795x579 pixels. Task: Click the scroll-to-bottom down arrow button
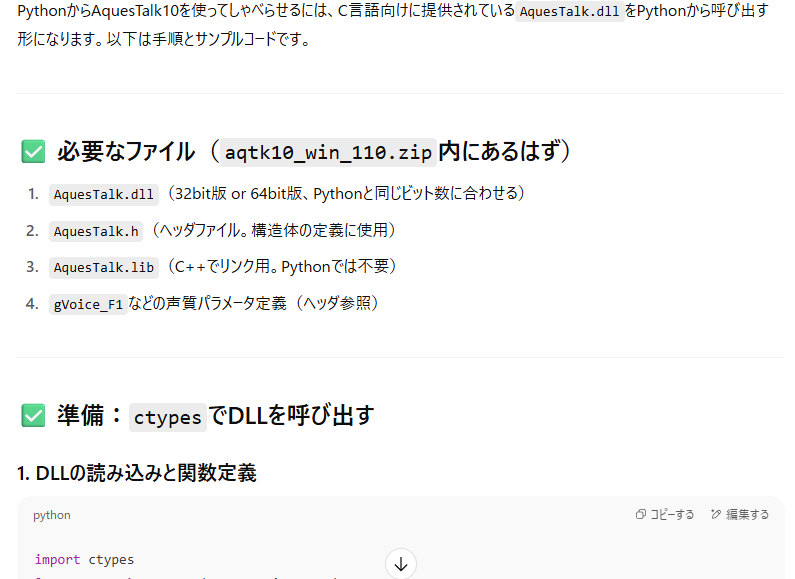tap(401, 564)
